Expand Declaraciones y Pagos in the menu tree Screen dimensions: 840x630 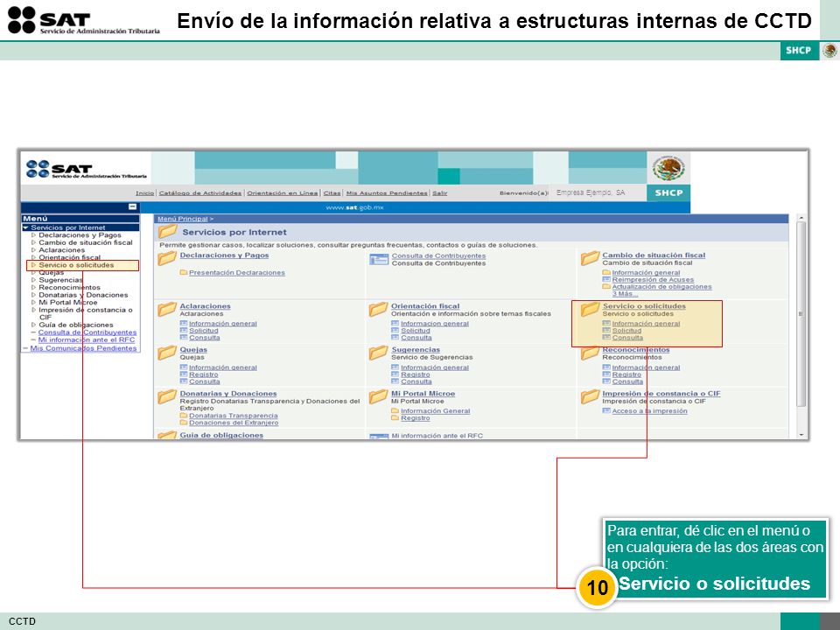[34, 235]
